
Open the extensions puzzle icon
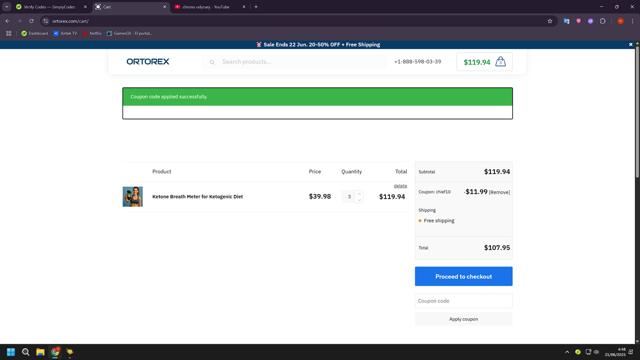[602, 21]
